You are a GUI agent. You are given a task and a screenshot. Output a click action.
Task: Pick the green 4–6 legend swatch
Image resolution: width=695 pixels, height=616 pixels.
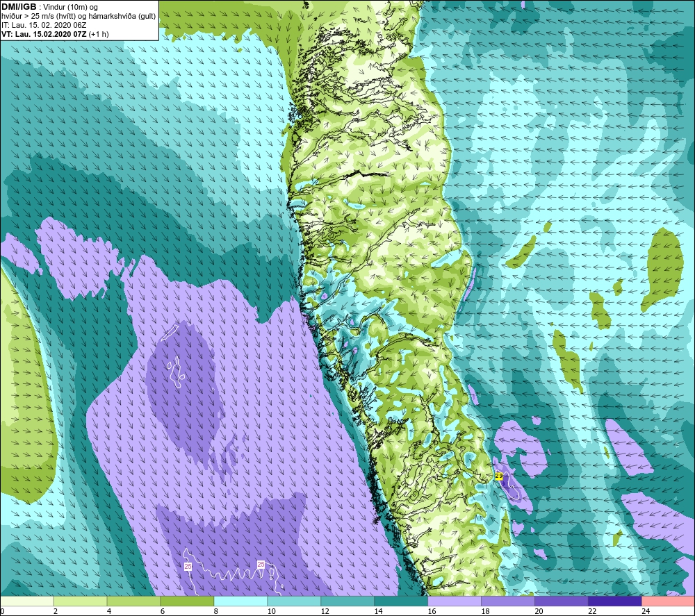(x=134, y=601)
